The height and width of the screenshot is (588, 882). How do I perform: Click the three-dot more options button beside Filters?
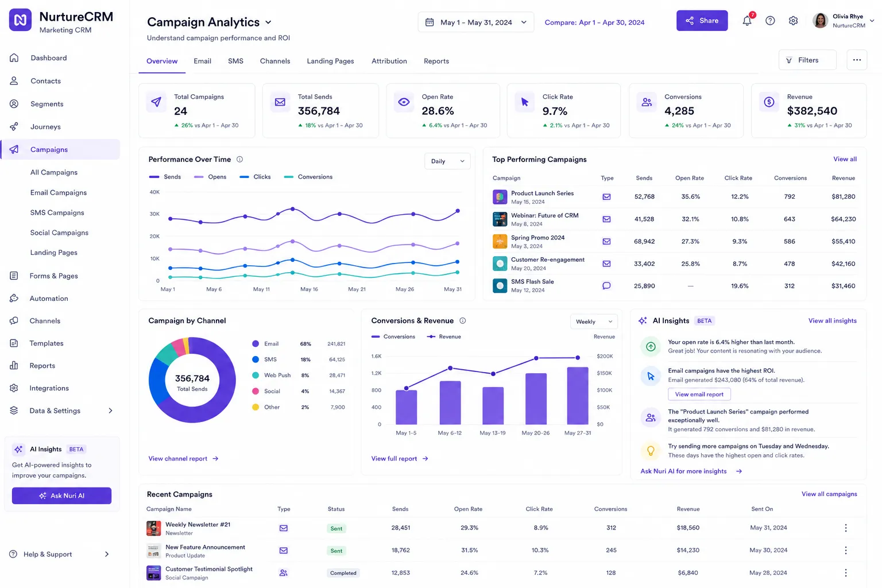pos(857,60)
